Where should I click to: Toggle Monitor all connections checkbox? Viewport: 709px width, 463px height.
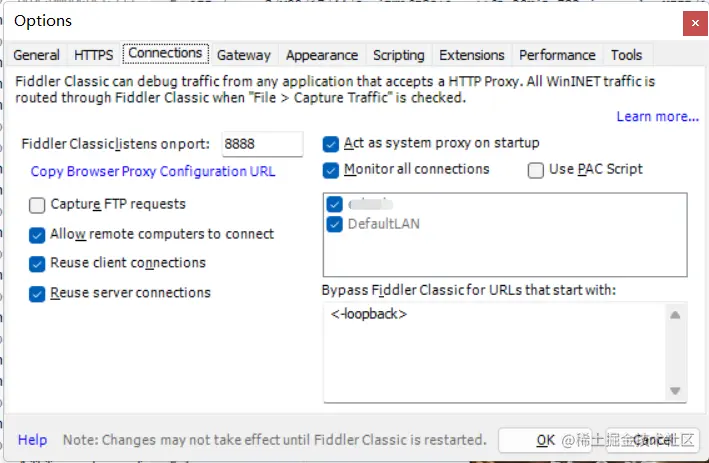pos(331,170)
